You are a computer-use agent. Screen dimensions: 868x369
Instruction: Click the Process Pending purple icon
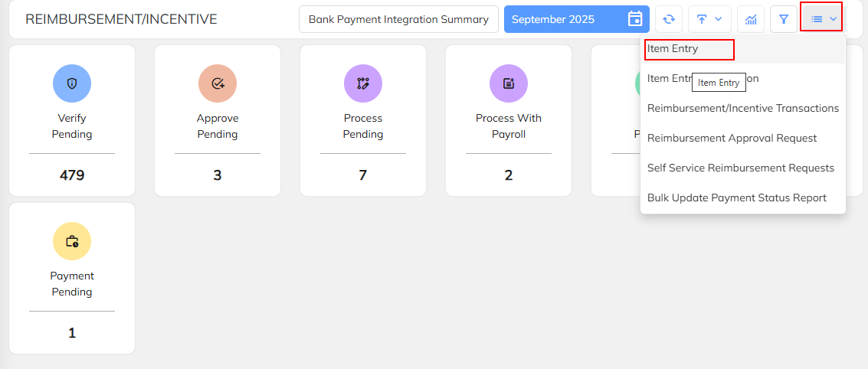click(x=363, y=83)
